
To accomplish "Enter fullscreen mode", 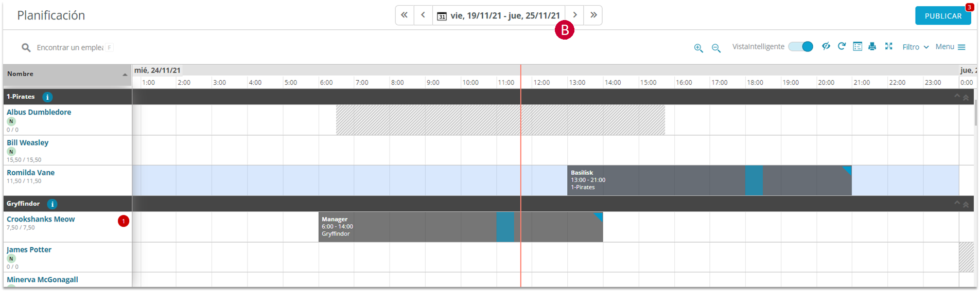I will pos(888,46).
